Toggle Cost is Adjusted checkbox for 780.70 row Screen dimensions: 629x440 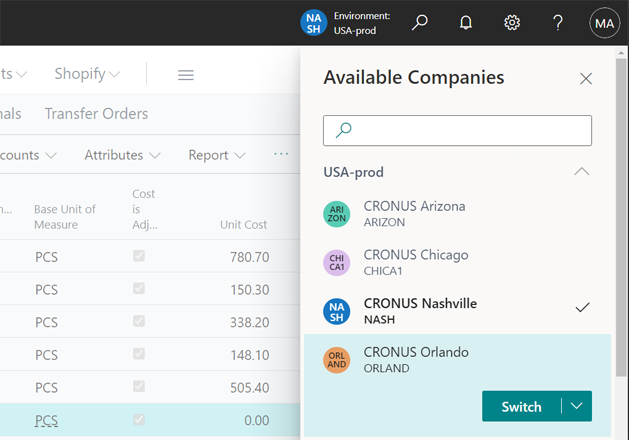tap(139, 257)
